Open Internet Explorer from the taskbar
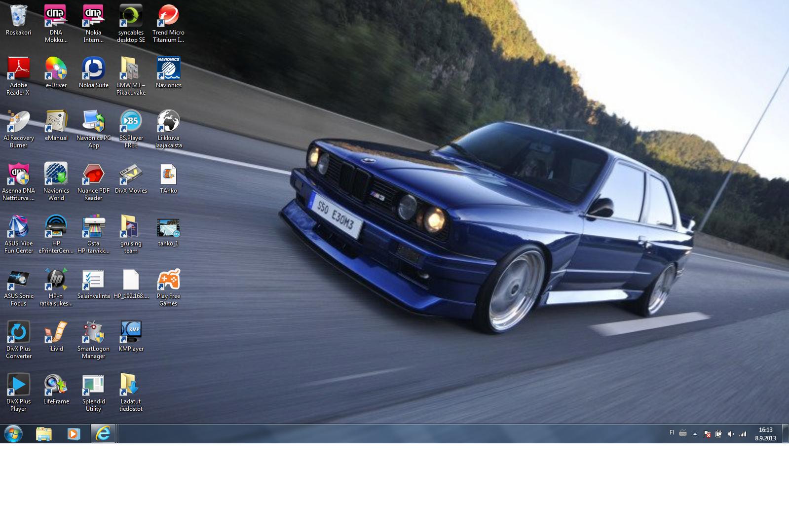 click(103, 434)
